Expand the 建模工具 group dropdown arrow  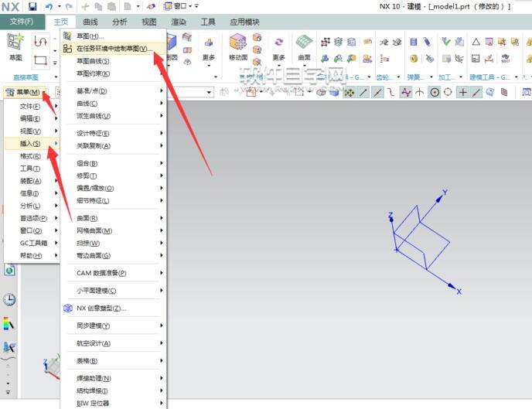[516, 77]
